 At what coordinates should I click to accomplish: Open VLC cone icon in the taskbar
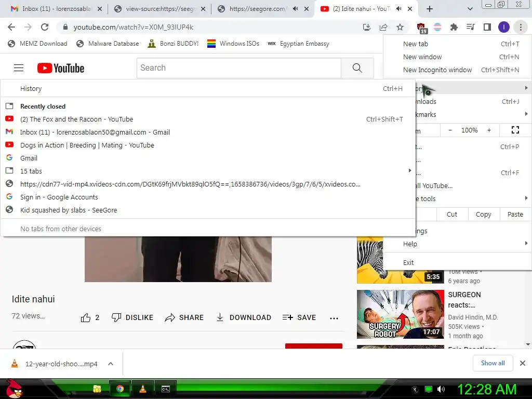click(143, 389)
